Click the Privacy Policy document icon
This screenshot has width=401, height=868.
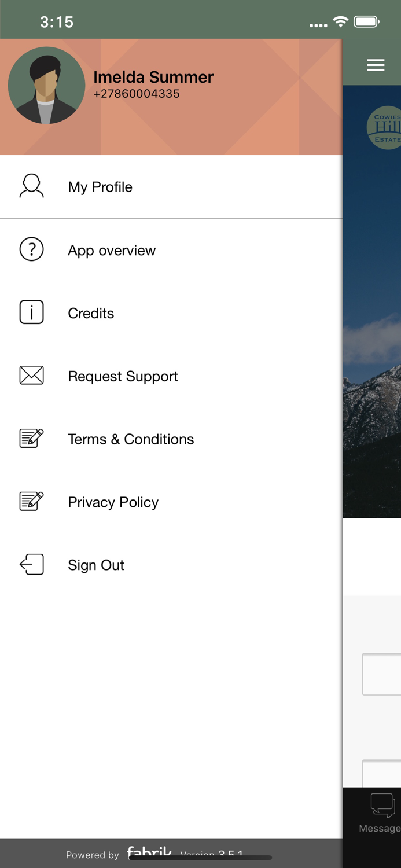point(32,501)
